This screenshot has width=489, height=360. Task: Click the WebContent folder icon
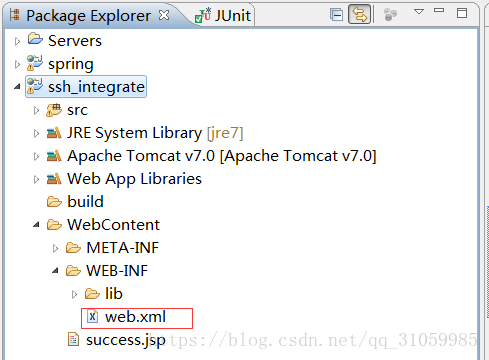coord(54,225)
